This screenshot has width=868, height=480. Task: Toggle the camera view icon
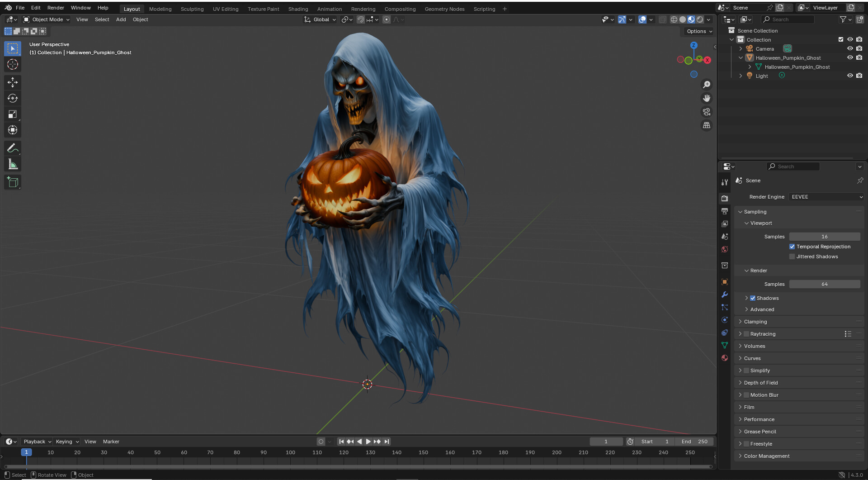(707, 112)
